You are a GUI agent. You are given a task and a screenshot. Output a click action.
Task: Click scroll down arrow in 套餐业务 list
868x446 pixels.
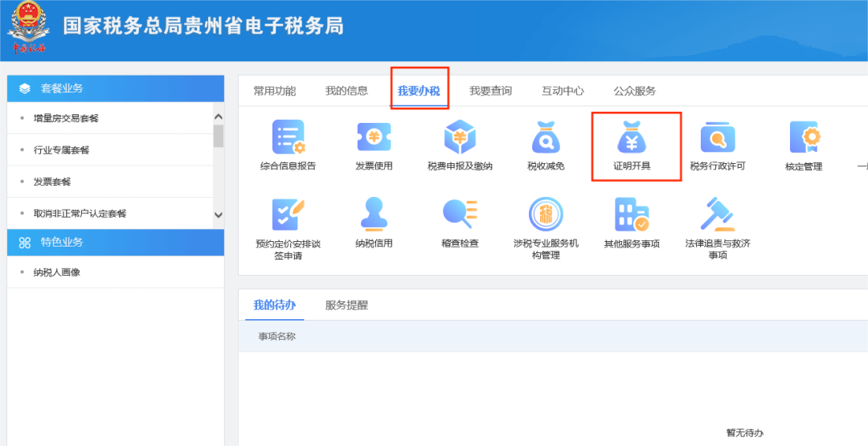tap(218, 215)
